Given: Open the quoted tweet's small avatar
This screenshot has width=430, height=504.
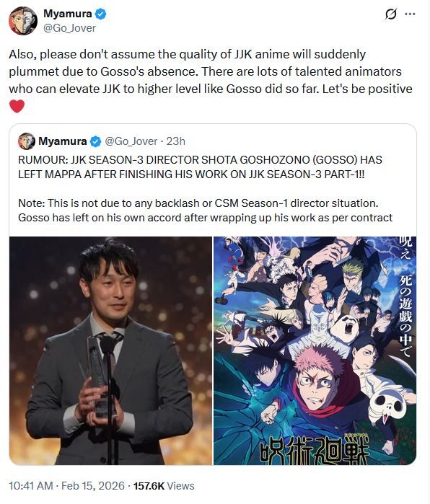Looking at the screenshot, I should point(27,141).
